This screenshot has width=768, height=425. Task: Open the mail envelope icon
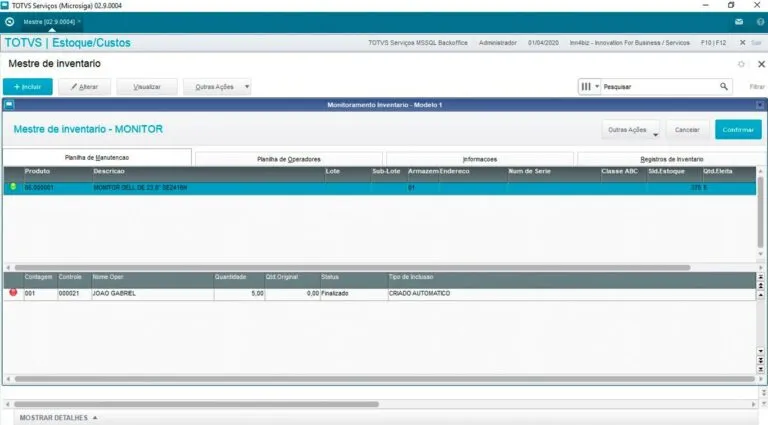tap(738, 21)
